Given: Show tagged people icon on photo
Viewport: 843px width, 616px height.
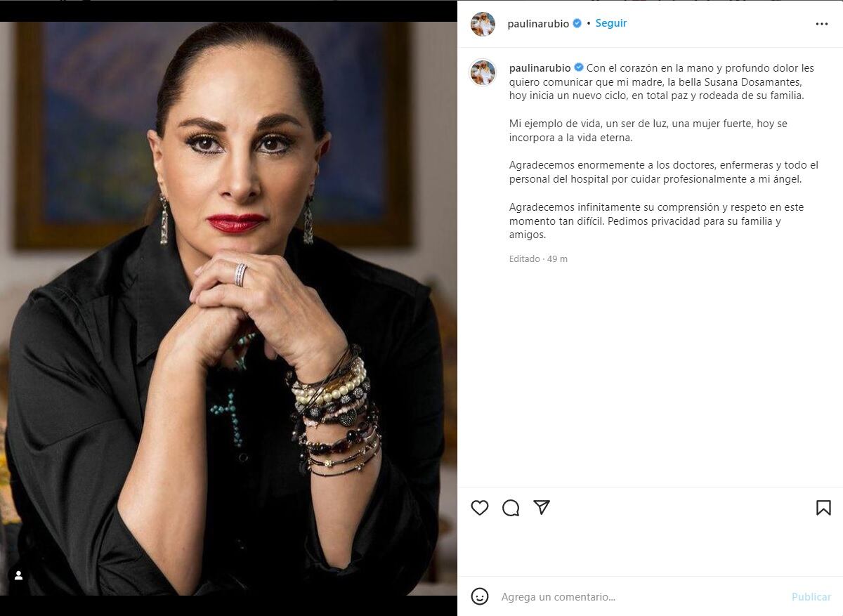Looking at the screenshot, I should (x=18, y=575).
